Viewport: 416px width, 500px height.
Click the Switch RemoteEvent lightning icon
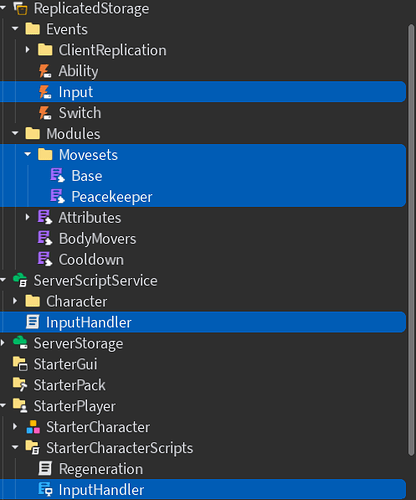(x=45, y=113)
